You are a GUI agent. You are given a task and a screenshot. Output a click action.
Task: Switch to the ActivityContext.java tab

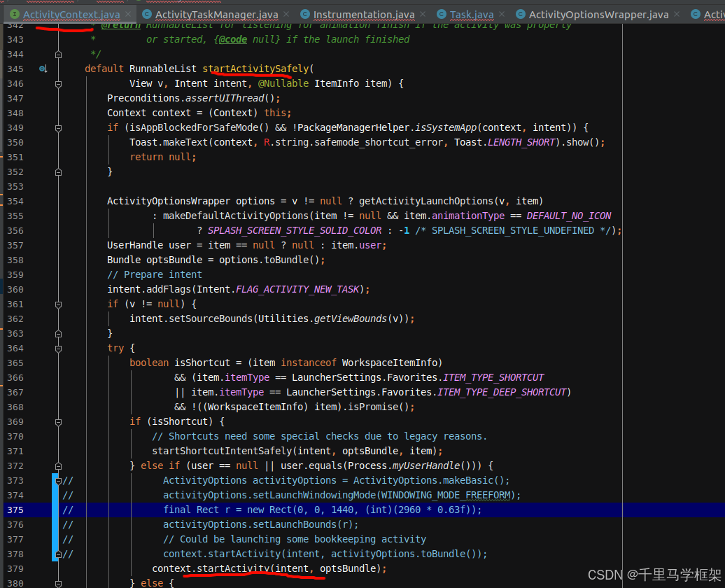pos(71,15)
